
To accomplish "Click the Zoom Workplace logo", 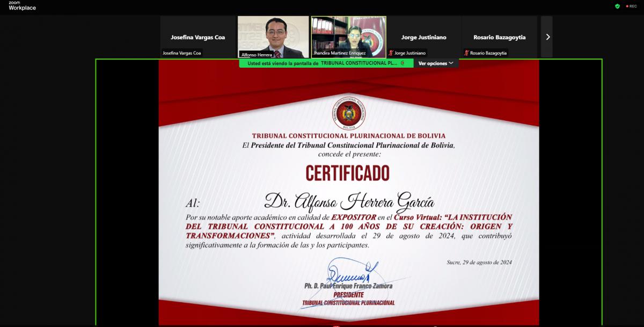I will click(x=22, y=6).
